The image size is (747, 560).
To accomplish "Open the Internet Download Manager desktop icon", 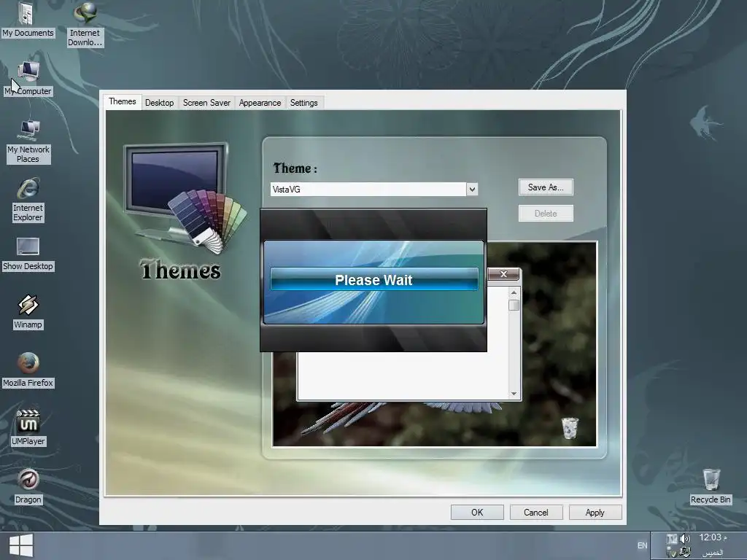I will [x=85, y=25].
